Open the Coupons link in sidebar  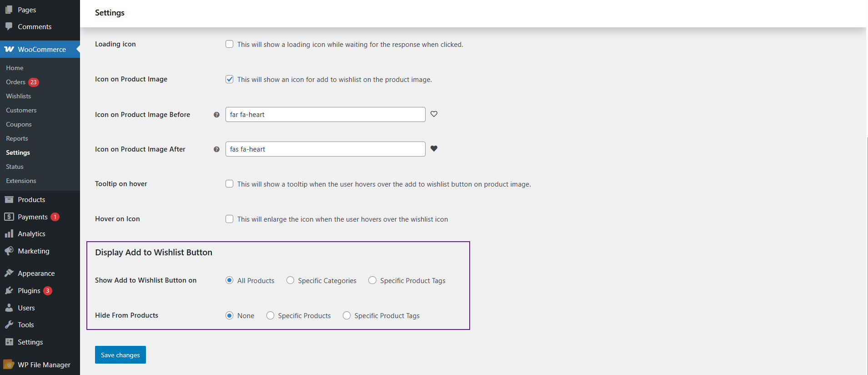coord(19,124)
